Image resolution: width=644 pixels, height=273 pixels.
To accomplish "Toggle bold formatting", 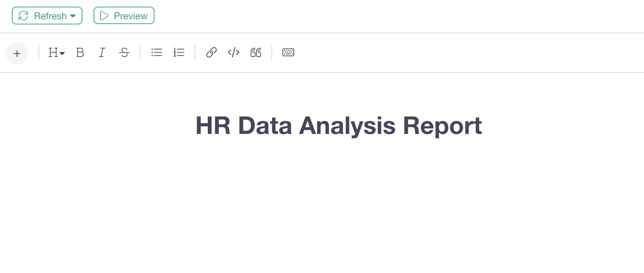I will click(x=80, y=53).
